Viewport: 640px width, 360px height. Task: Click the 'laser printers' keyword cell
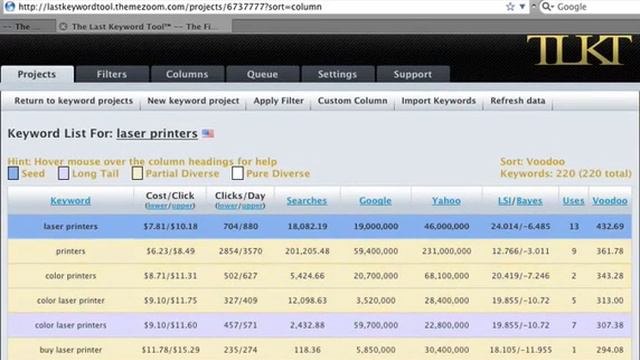(x=71, y=227)
